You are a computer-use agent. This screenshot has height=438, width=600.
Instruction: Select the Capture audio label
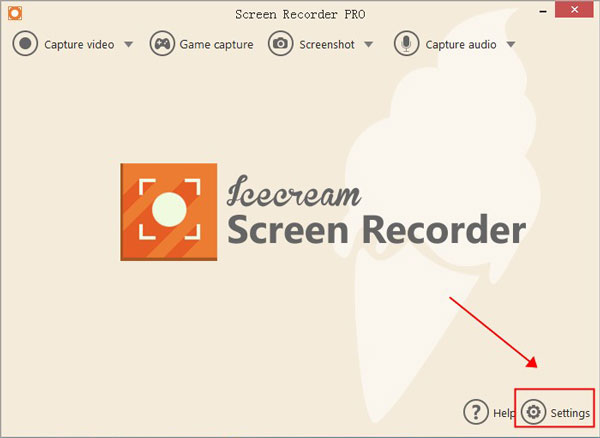tap(461, 45)
